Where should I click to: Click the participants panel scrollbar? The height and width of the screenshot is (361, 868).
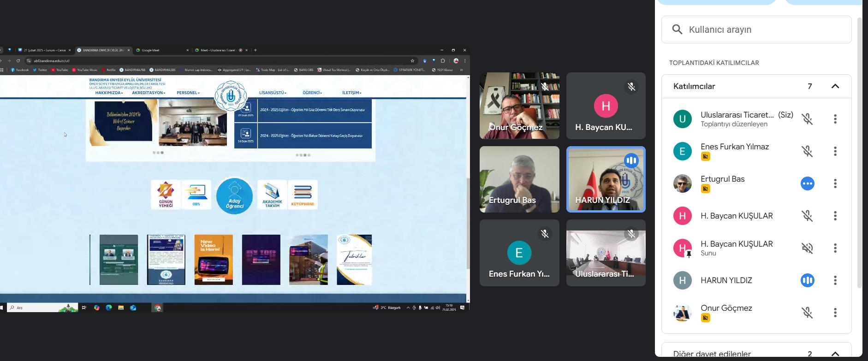(859, 152)
